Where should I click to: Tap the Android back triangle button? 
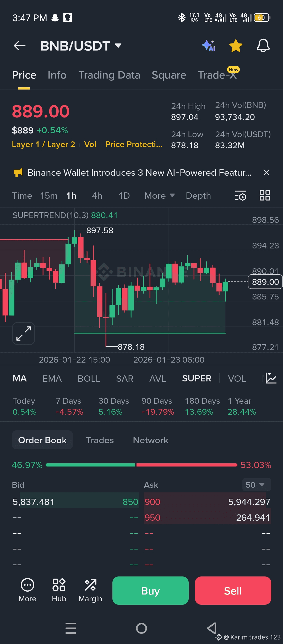pos(212,628)
